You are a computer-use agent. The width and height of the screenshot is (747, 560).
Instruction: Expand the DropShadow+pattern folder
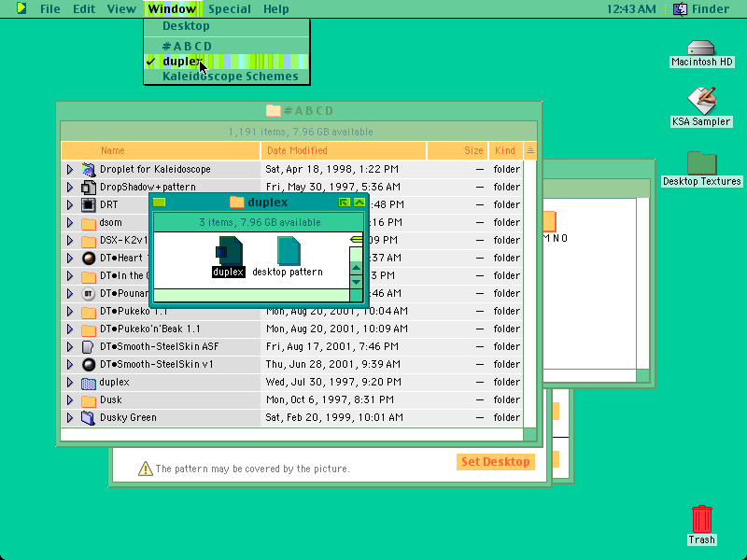pyautogui.click(x=69, y=188)
